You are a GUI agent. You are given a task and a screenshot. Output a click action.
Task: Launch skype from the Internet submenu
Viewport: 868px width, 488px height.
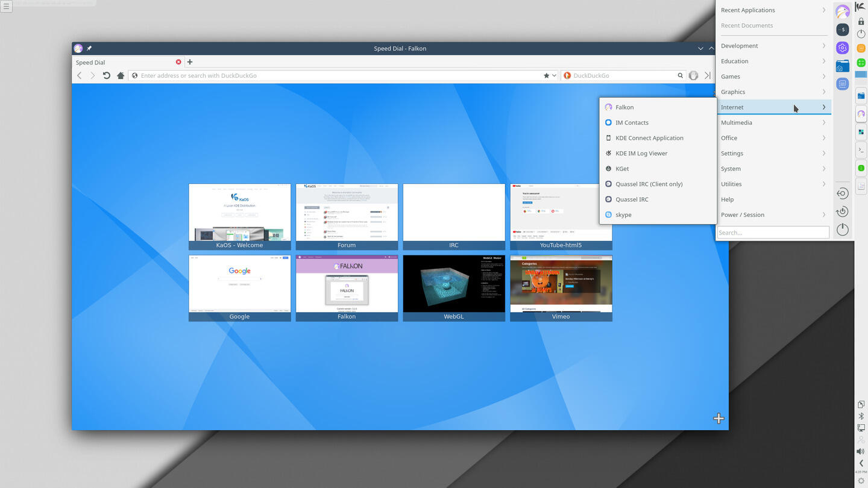pyautogui.click(x=658, y=214)
